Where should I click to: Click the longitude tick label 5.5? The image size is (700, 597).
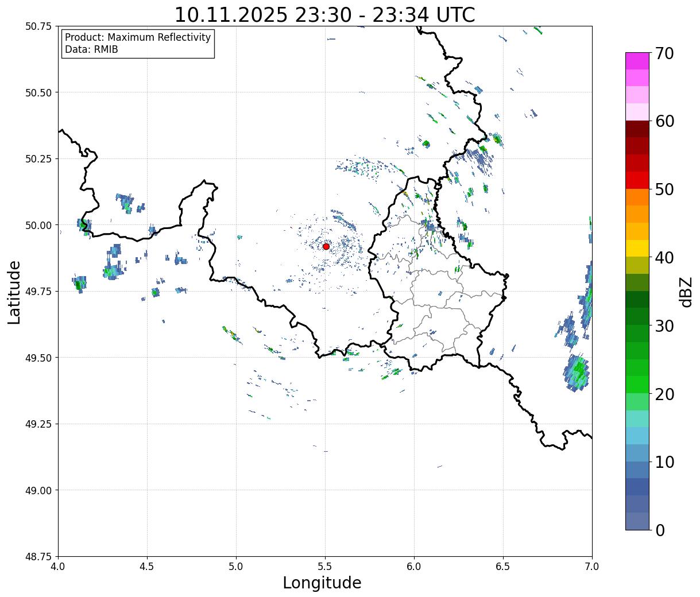325,567
